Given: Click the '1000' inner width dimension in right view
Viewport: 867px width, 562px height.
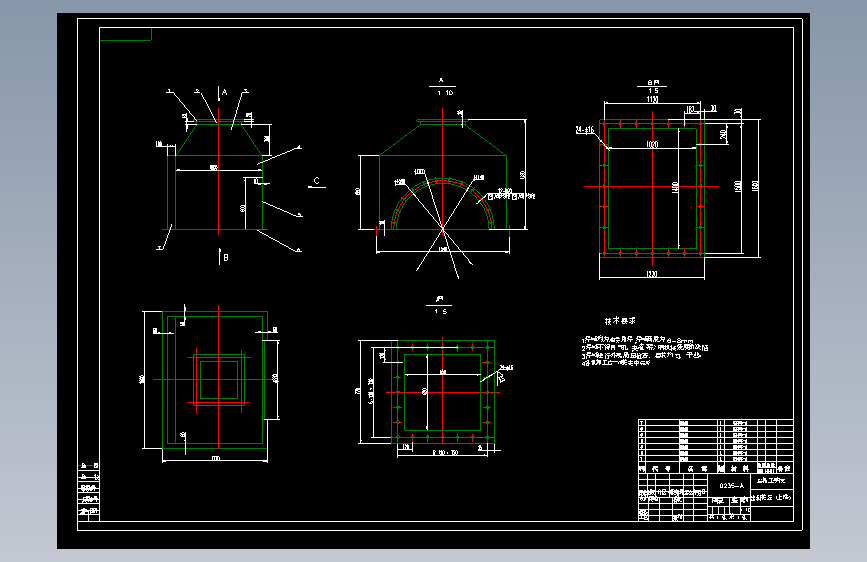Looking at the screenshot, I should pos(652,144).
